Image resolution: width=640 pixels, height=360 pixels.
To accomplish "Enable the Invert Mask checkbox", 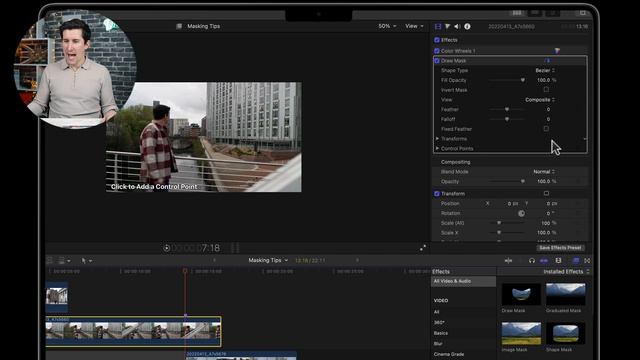I will point(546,89).
